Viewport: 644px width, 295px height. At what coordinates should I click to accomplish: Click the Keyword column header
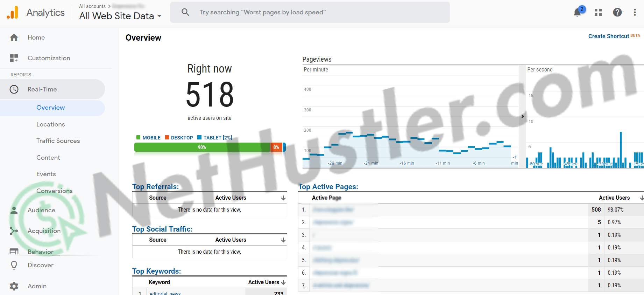coord(159,282)
